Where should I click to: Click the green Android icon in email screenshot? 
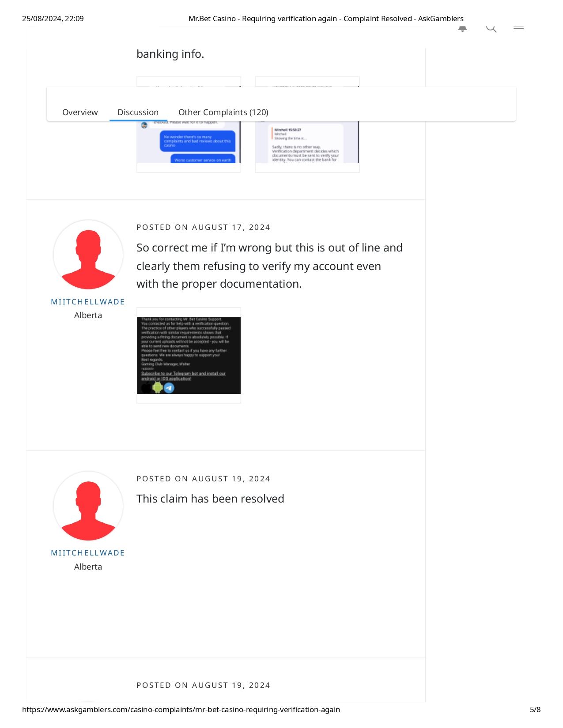[x=158, y=388]
